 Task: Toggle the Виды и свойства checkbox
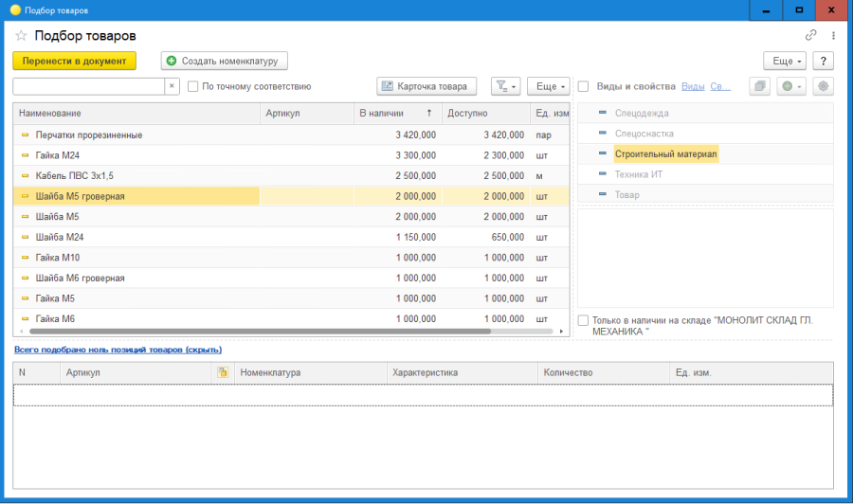584,86
